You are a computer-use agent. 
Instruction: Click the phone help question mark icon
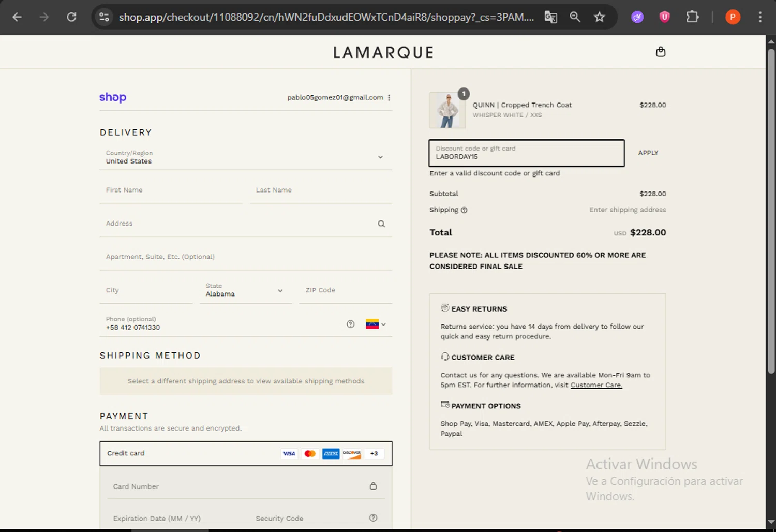pos(350,324)
